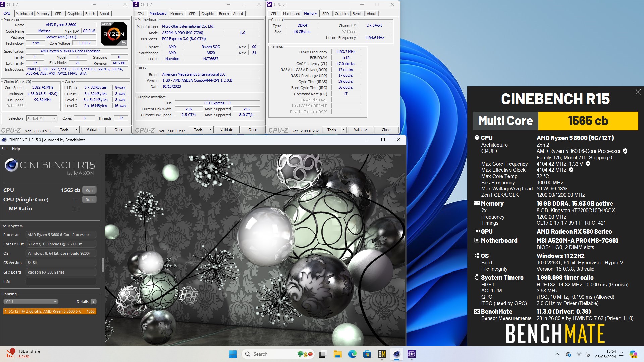644x362 pixels.
Task: Maximize the Cinebench R15 window
Action: [383, 140]
